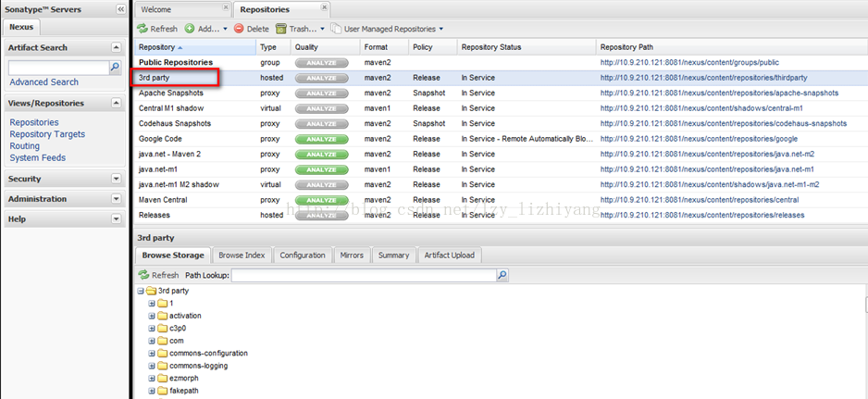This screenshot has width=868, height=399.
Task: Switch to the Browse Index tab
Action: (242, 255)
